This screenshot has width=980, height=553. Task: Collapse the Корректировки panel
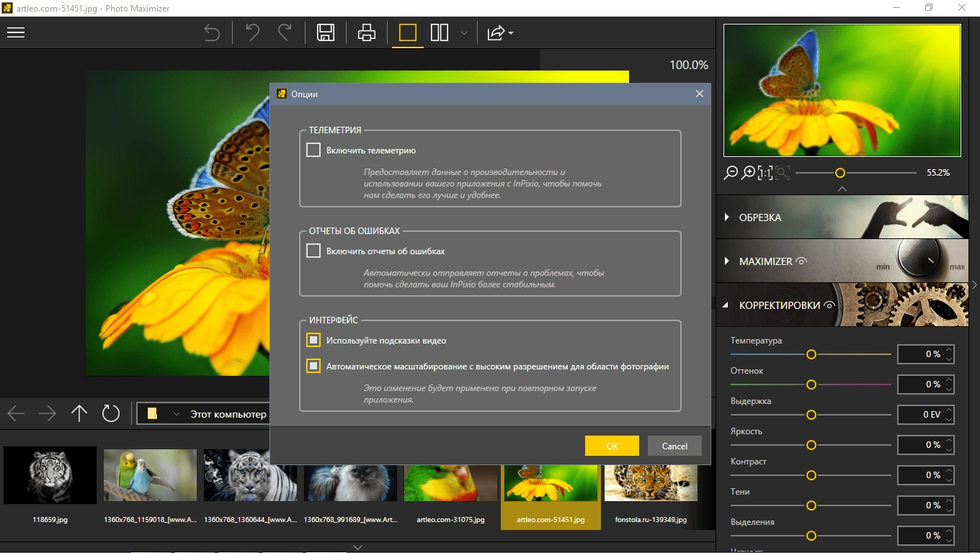[842, 305]
